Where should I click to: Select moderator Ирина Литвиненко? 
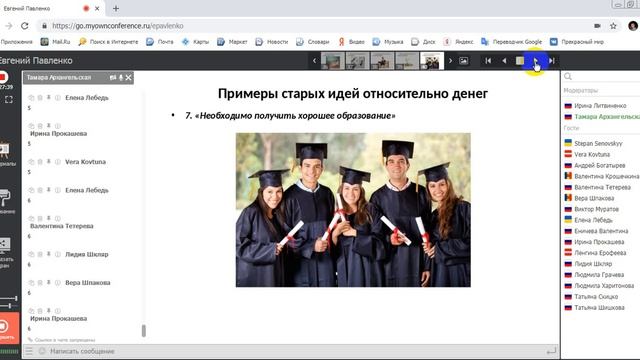pyautogui.click(x=600, y=106)
